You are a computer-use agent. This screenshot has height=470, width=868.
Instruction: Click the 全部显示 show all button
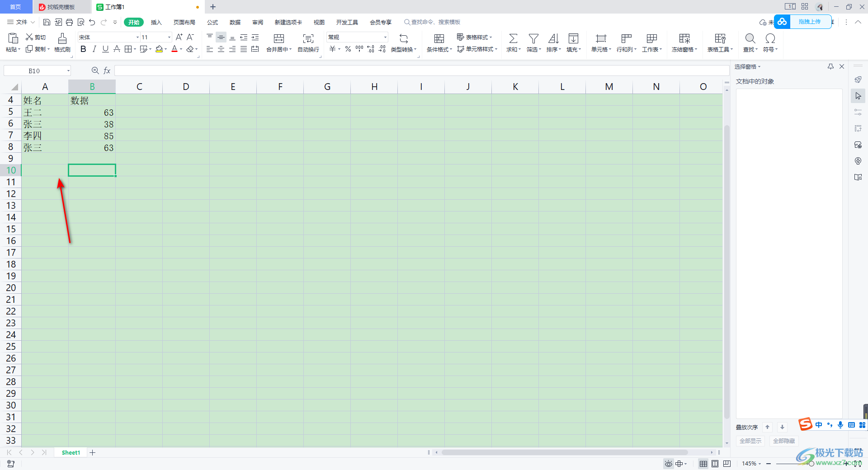750,441
